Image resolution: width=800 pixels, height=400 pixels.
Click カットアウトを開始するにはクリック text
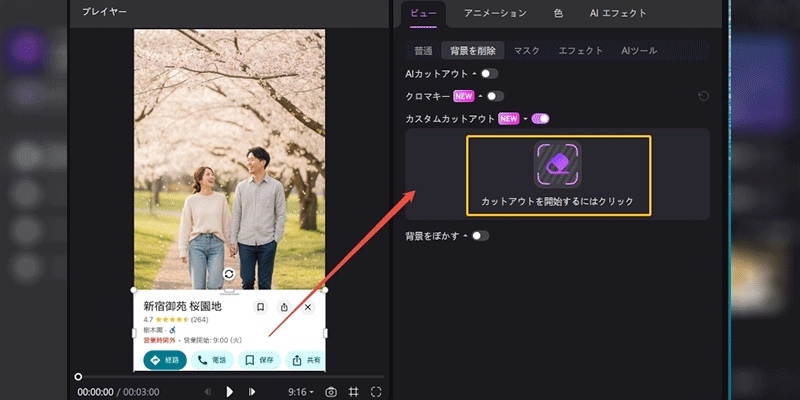(x=558, y=202)
